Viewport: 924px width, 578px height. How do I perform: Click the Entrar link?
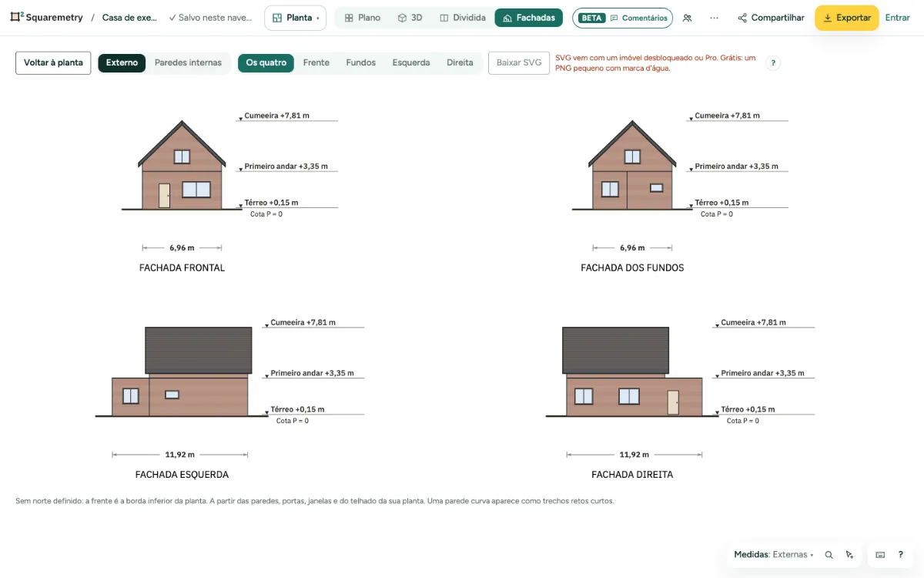(x=898, y=18)
